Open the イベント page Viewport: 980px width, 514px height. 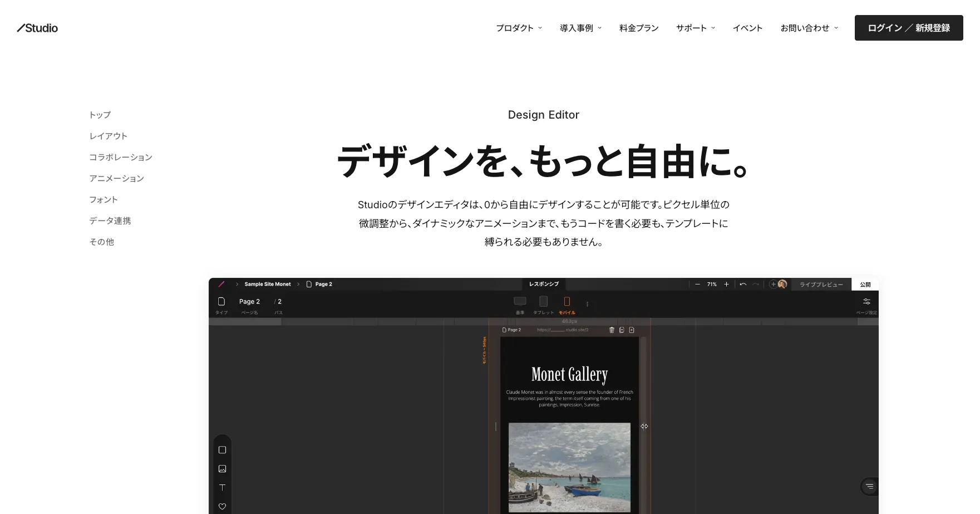(x=747, y=28)
